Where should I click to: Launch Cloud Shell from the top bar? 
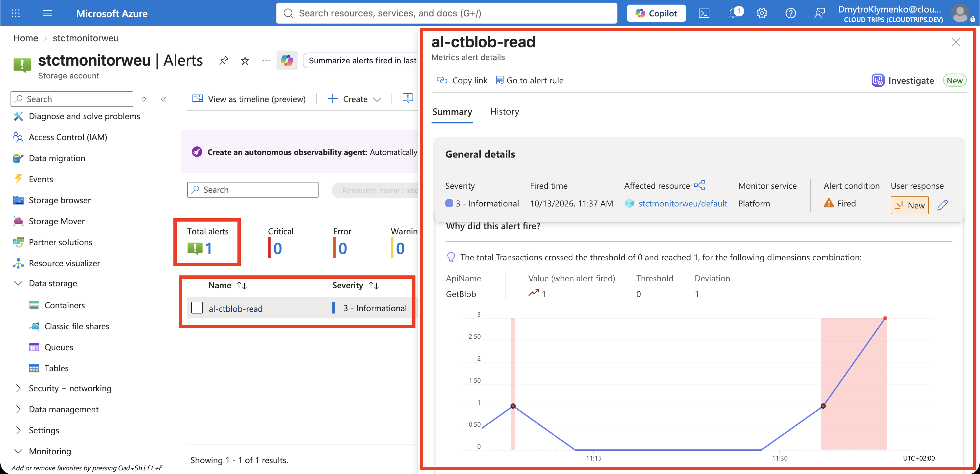point(704,13)
